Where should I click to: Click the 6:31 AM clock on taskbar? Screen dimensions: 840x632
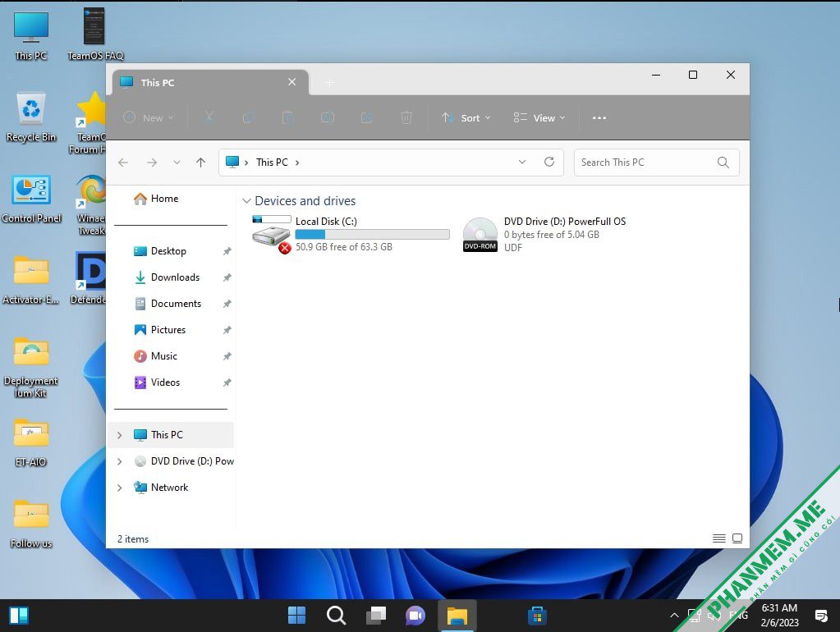[x=779, y=608]
